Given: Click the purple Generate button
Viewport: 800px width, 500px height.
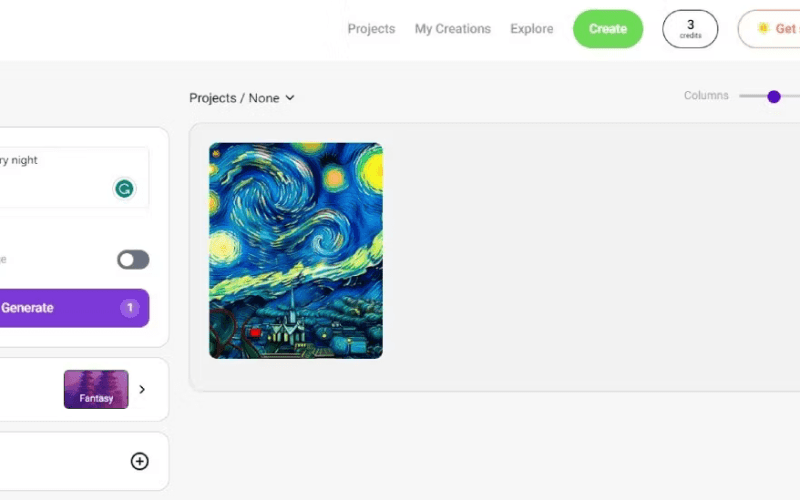Looking at the screenshot, I should coord(74,308).
